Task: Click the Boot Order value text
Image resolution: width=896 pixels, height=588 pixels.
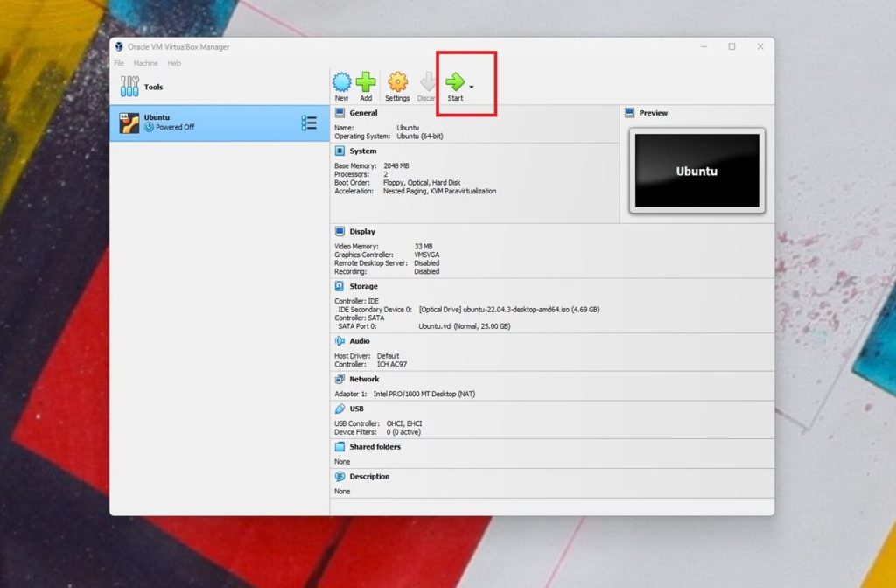Action: tap(422, 183)
